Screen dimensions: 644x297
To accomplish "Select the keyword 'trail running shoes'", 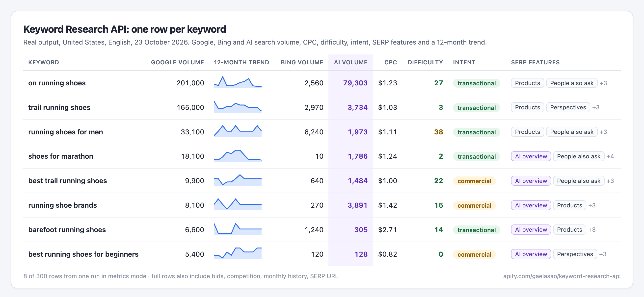I will [59, 107].
